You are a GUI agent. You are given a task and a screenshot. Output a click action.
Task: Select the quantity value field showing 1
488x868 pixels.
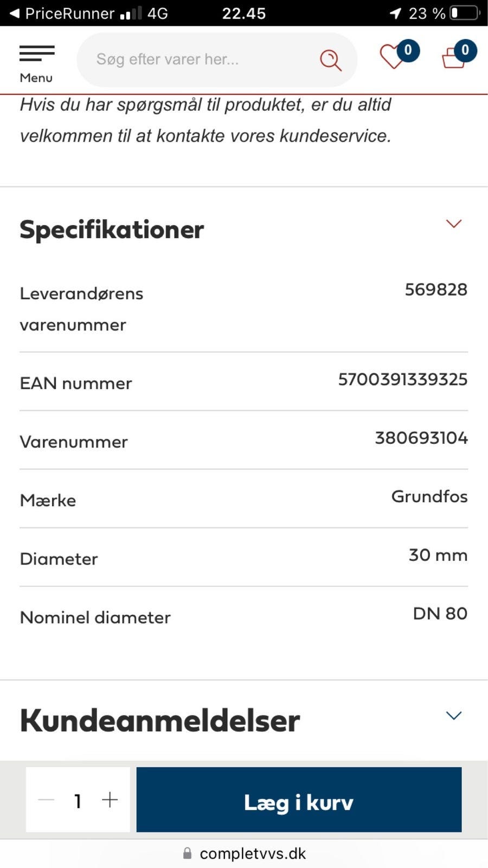pyautogui.click(x=78, y=801)
